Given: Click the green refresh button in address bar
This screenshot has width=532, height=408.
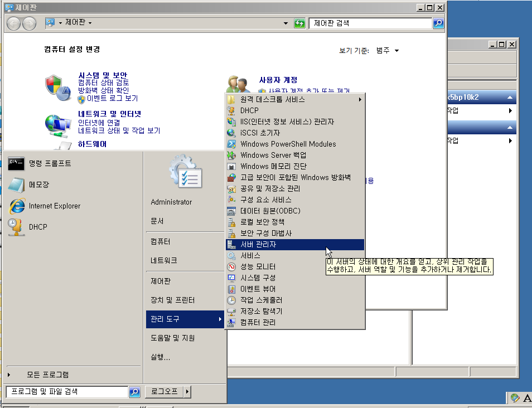Looking at the screenshot, I should click(x=299, y=23).
